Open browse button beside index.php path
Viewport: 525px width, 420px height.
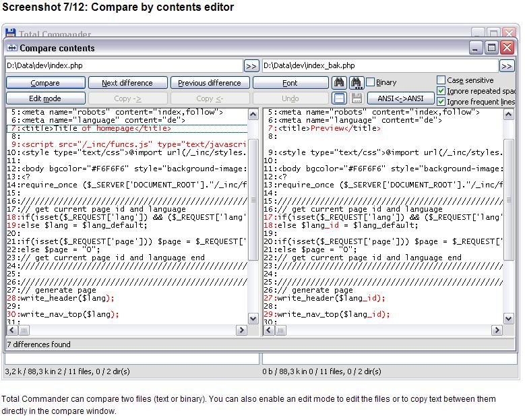[251, 66]
